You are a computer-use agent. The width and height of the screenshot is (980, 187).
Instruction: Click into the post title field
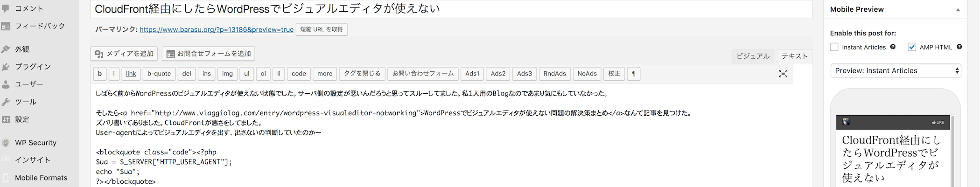[x=451, y=9]
